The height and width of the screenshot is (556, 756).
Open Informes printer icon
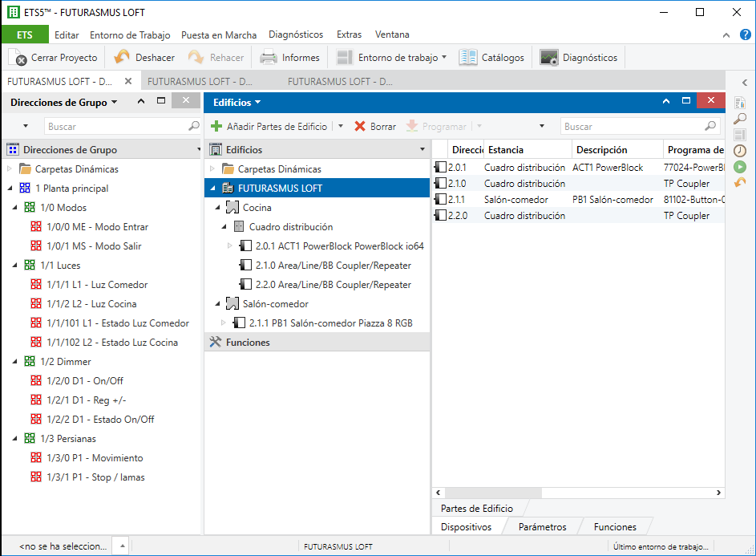(269, 58)
